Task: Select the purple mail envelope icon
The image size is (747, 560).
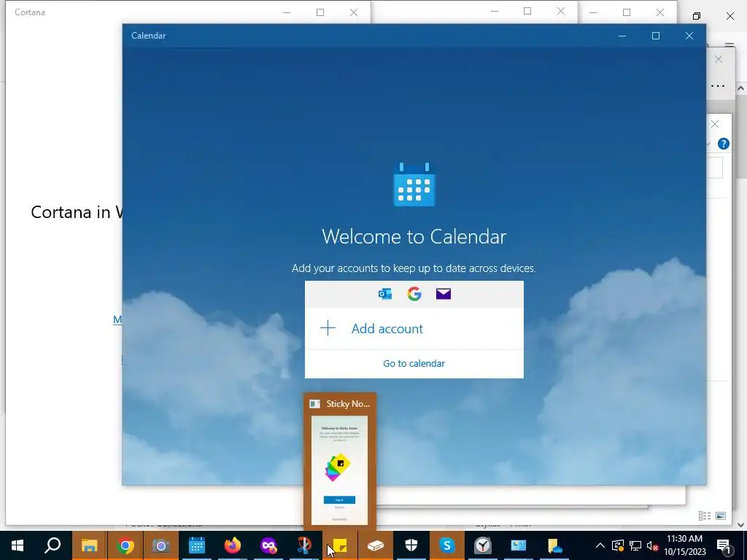Action: [x=443, y=294]
